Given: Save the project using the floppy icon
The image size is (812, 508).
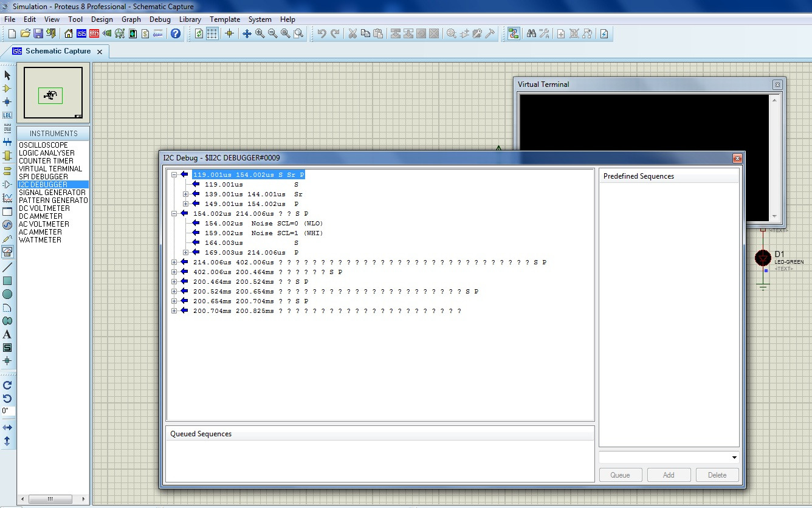Looking at the screenshot, I should click(x=38, y=33).
